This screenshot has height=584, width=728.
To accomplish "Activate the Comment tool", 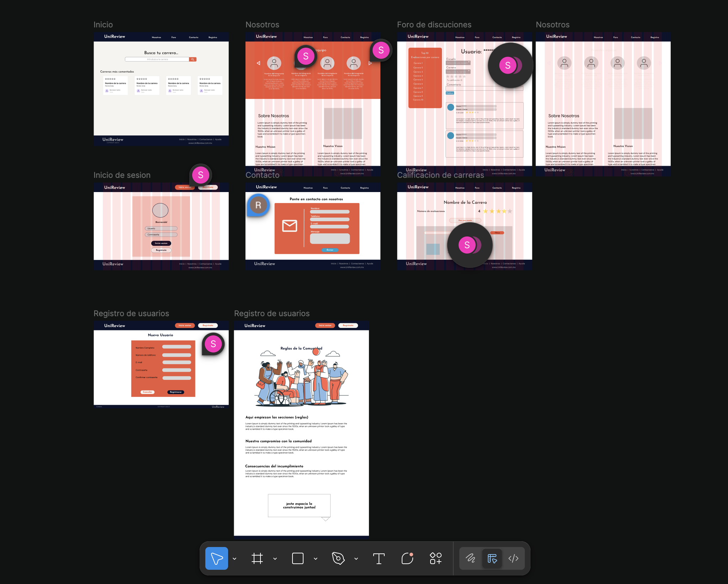I will [407, 558].
